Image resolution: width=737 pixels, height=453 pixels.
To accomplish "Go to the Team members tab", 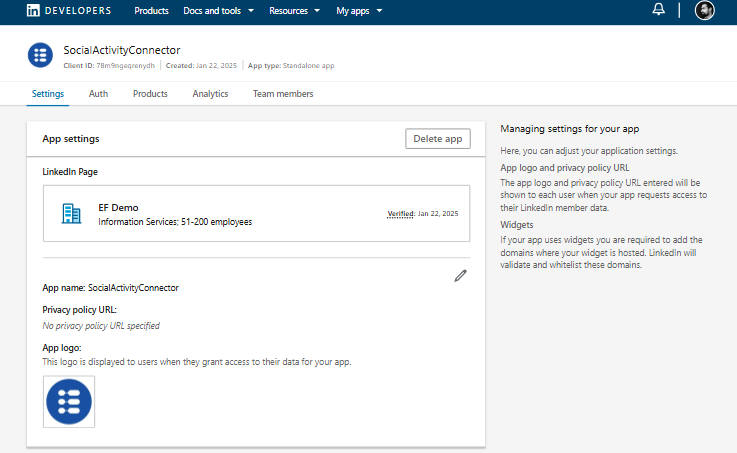I will coord(283,94).
